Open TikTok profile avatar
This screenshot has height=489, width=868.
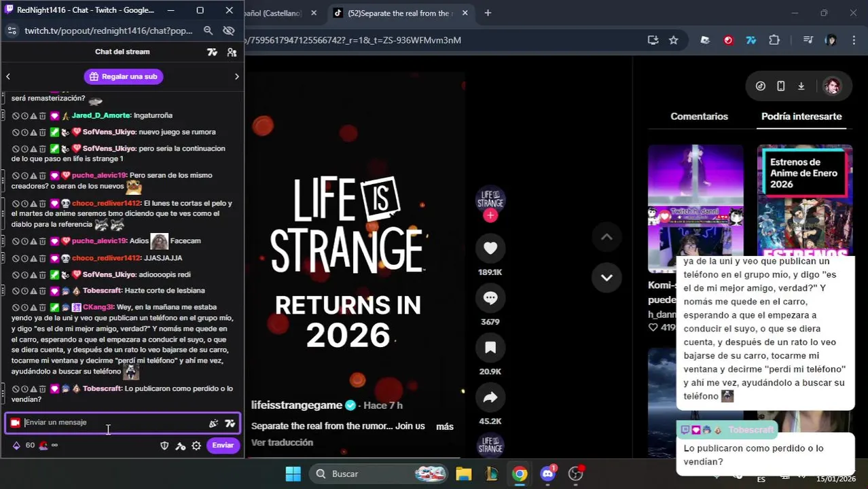coord(832,86)
